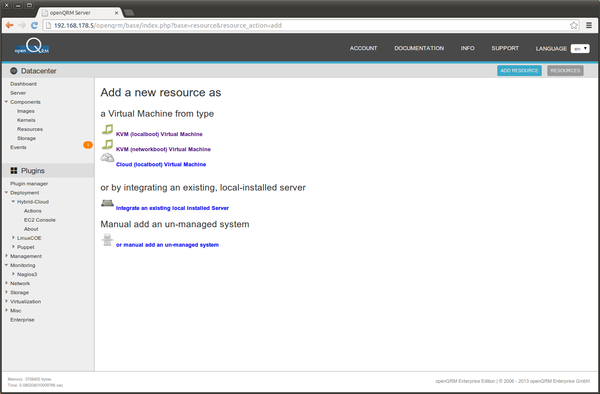This screenshot has width=600, height=394.
Task: Expand the Virtualization tree node
Action: pyautogui.click(x=7, y=301)
